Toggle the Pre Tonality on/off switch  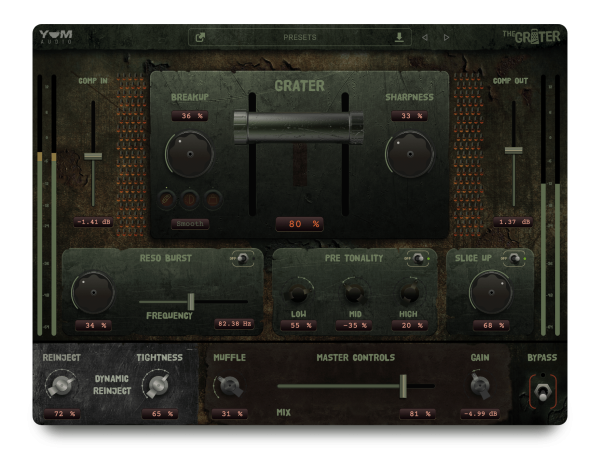pyautogui.click(x=417, y=259)
